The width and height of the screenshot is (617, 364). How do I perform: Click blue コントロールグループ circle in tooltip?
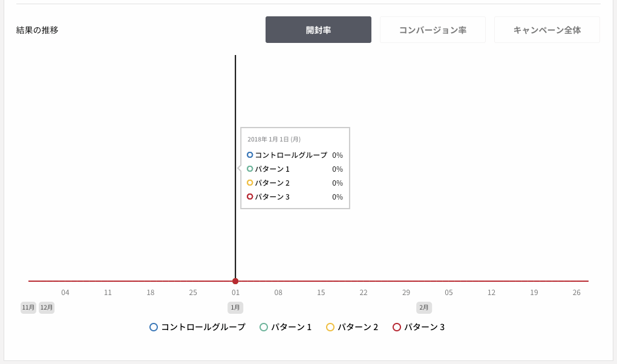[249, 155]
